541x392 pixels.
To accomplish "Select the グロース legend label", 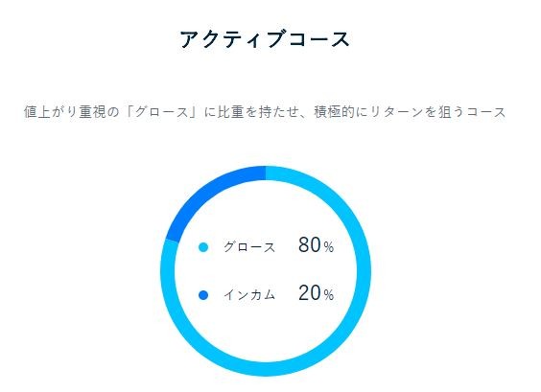I will 249,247.
